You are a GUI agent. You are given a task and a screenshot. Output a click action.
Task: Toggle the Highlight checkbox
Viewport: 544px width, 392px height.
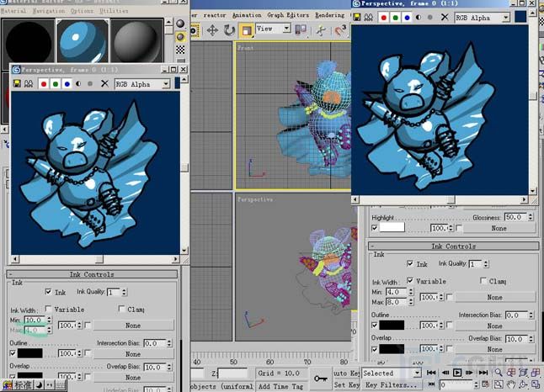click(375, 228)
